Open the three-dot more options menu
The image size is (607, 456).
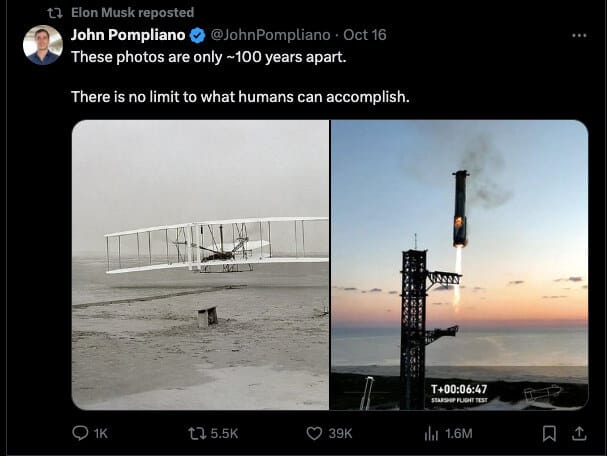point(579,35)
